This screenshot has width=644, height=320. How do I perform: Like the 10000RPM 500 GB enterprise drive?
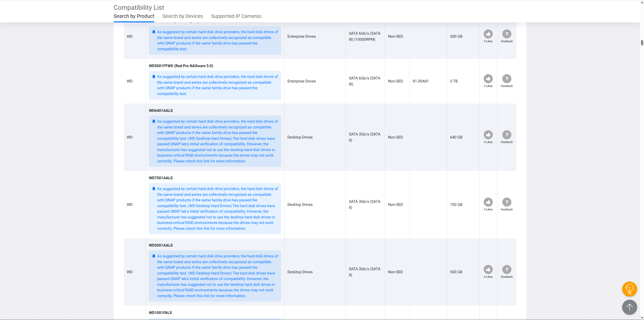click(488, 34)
